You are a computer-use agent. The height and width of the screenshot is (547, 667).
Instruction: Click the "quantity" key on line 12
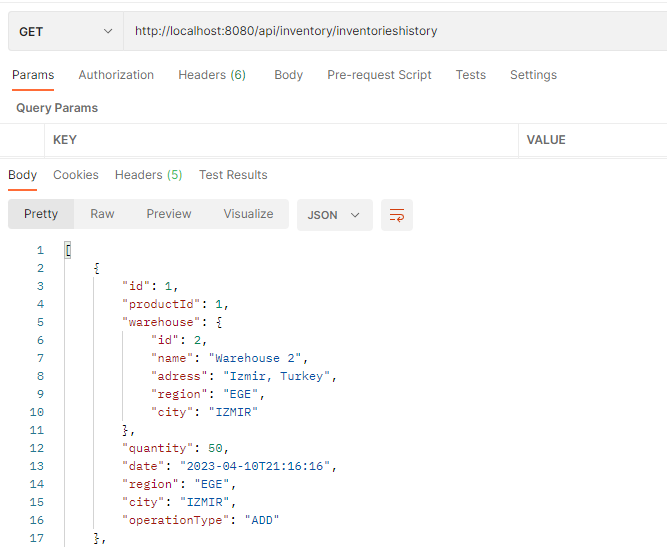point(158,448)
